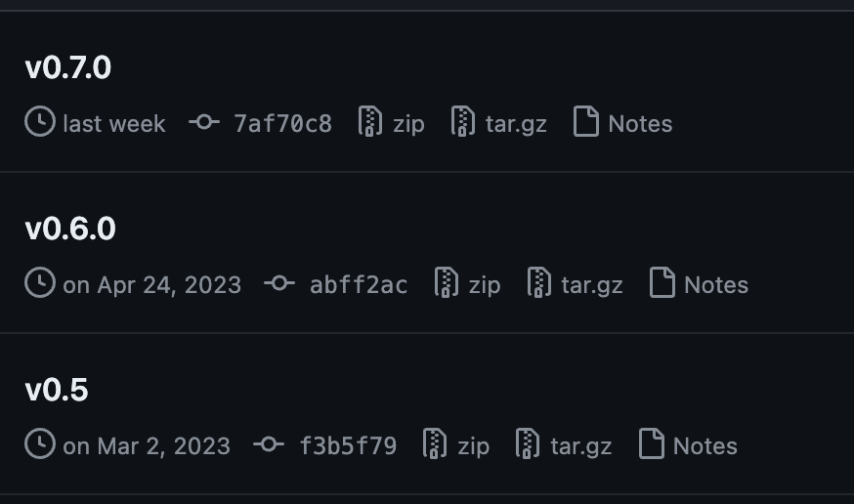Click the zip file icon for v0.7.0
Viewport: 854px width, 504px height.
[369, 121]
